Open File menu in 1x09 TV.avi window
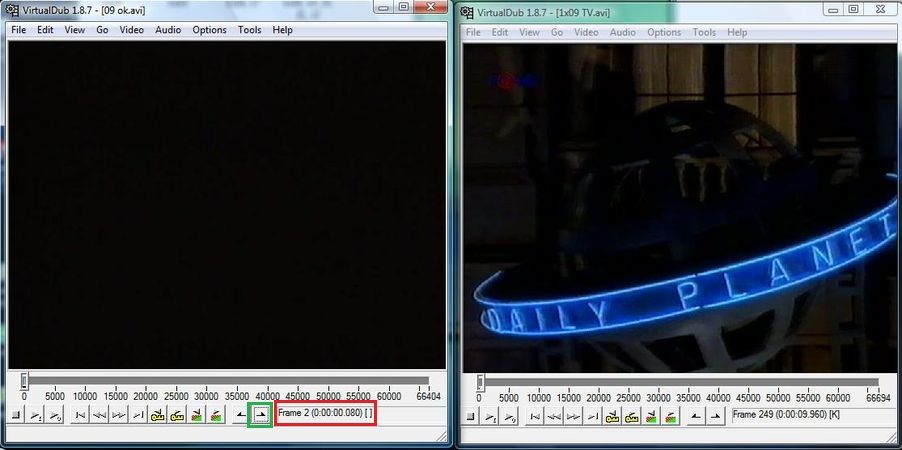Screen dimensions: 902x450 (x=473, y=32)
